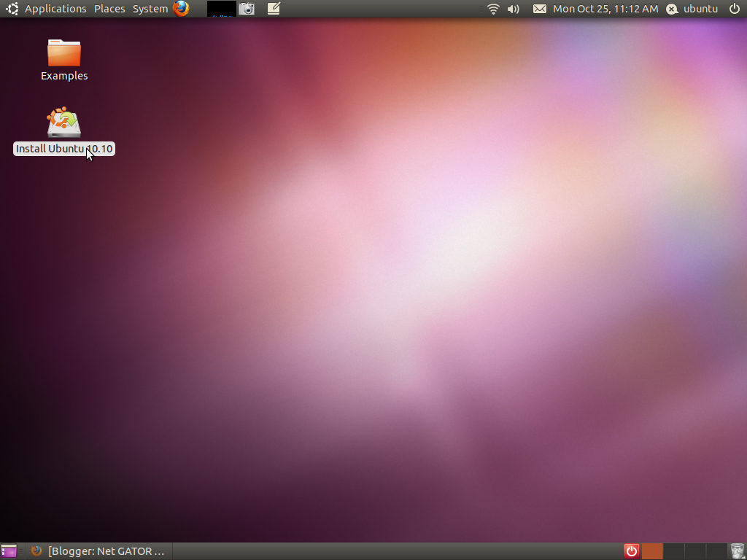Open the Examples folder on desktop
747x560 pixels.
64,53
